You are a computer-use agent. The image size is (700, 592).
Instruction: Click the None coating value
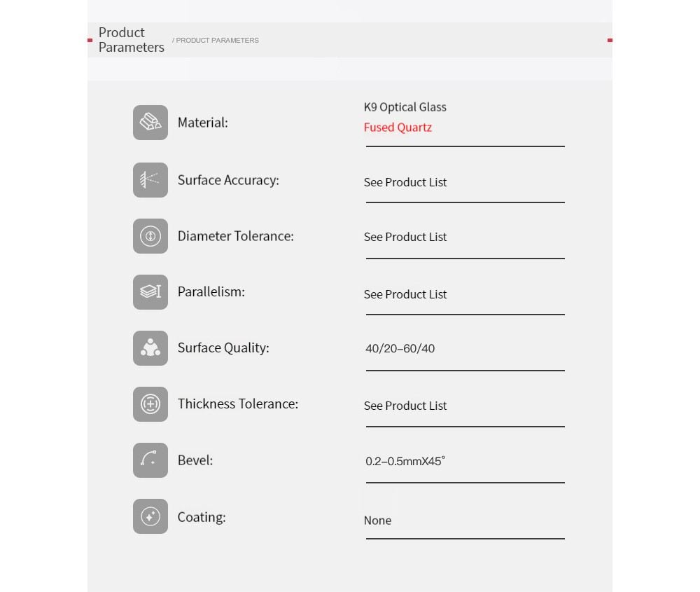point(378,521)
